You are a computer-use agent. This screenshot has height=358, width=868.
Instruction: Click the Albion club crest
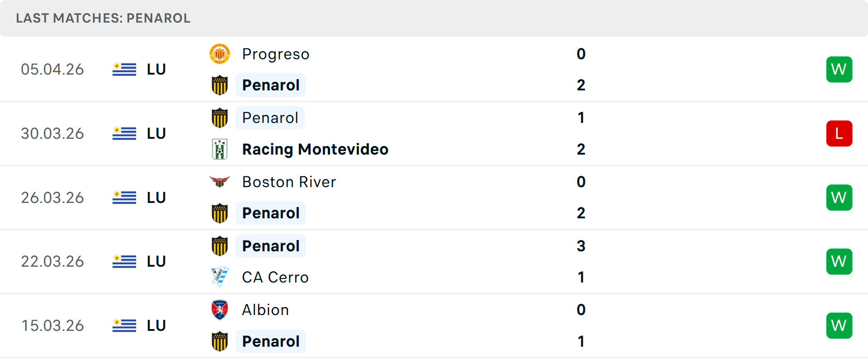click(x=220, y=310)
